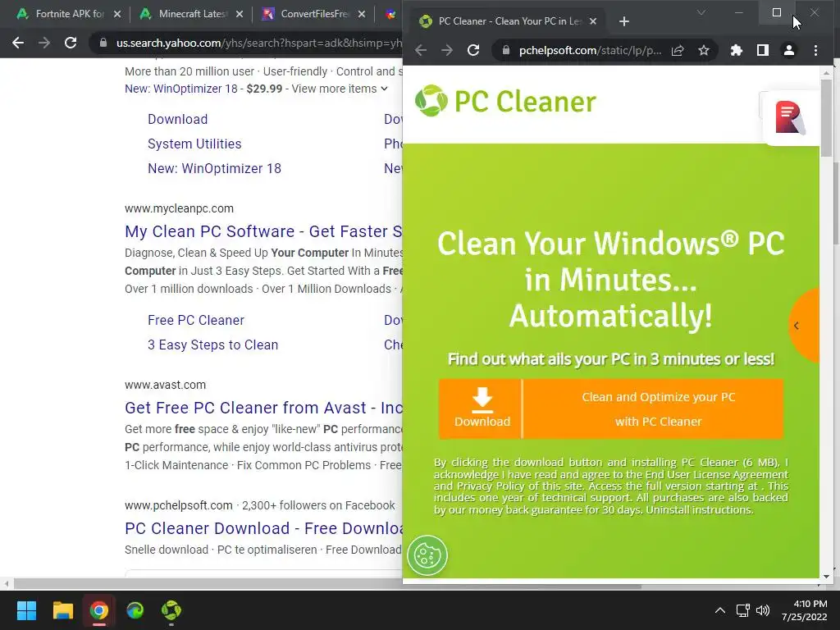Open the volume tray icon
The height and width of the screenshot is (630, 840).
pos(762,610)
